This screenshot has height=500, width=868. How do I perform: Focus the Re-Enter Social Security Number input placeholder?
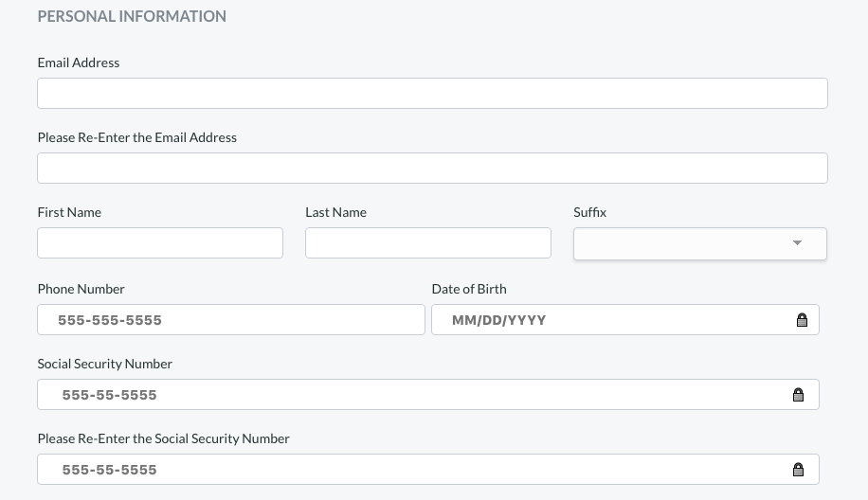tap(110, 470)
